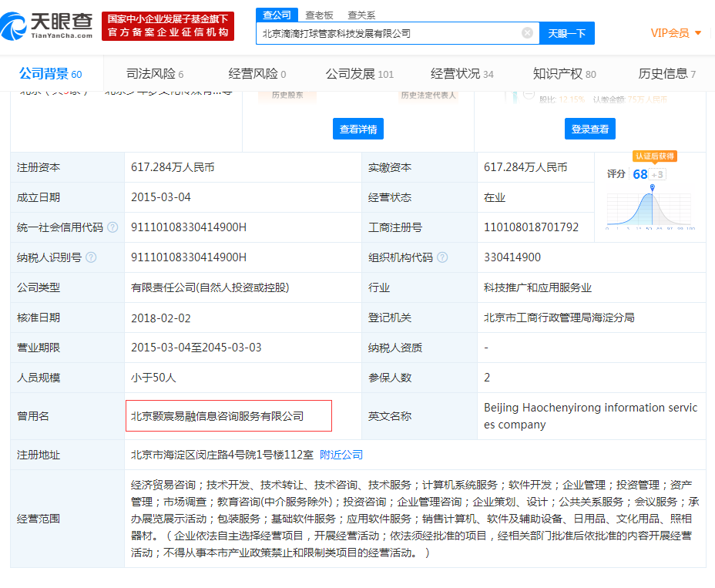Click the 登录查看 button
The width and height of the screenshot is (715, 588).
590,128
